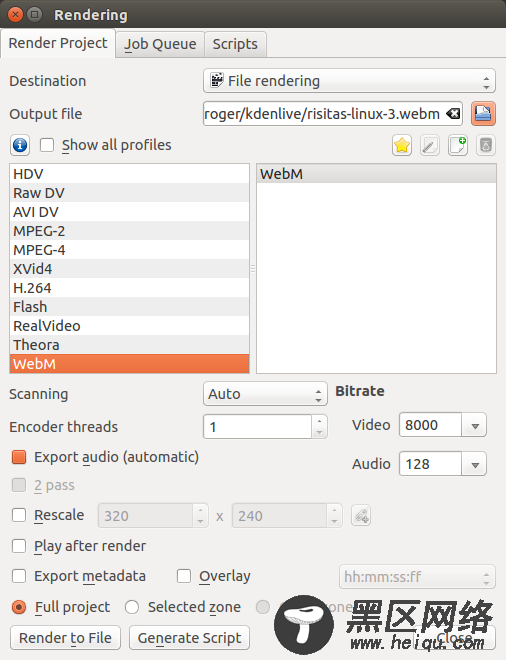
Task: Switch to the Job Queue tab
Action: click(x=160, y=44)
